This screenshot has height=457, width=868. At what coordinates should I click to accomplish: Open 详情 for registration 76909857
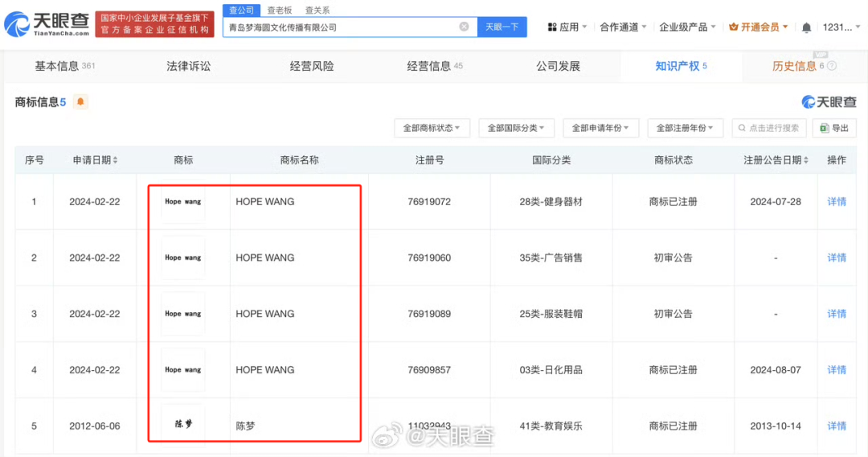coord(837,369)
